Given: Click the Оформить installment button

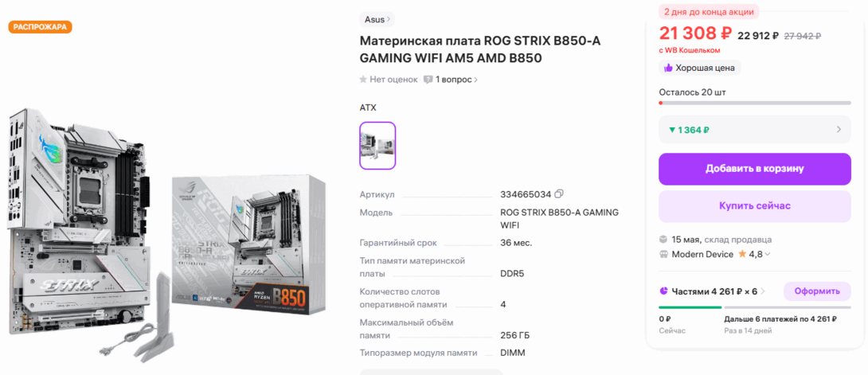Looking at the screenshot, I should [817, 291].
